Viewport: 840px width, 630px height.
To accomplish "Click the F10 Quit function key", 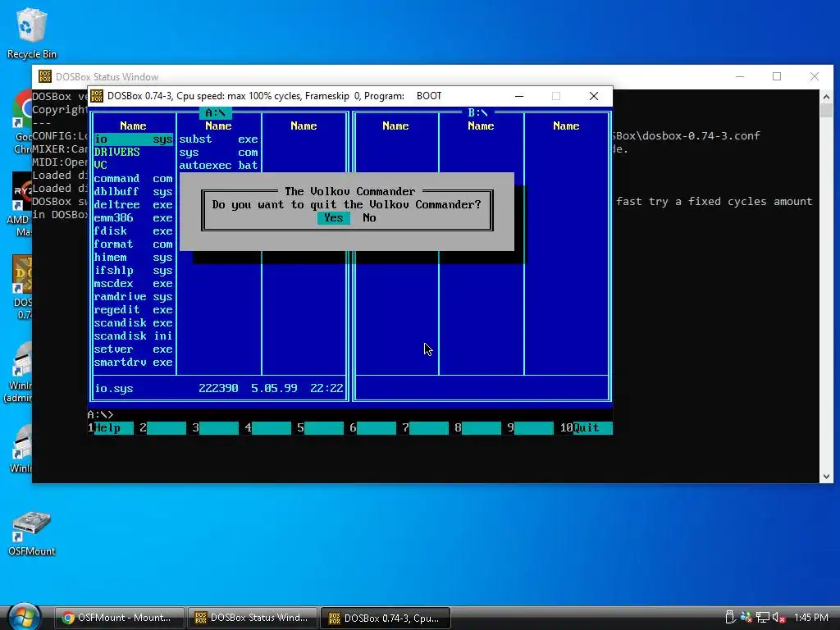I will point(586,427).
